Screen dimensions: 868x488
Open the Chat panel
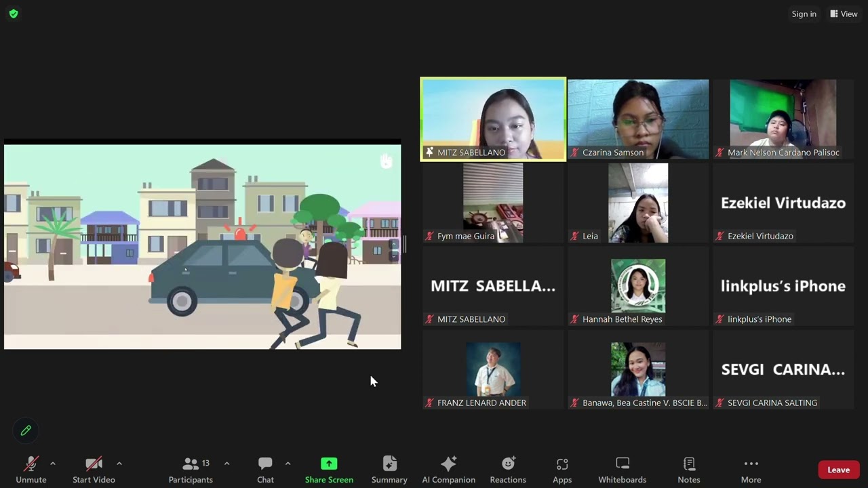pyautogui.click(x=265, y=469)
